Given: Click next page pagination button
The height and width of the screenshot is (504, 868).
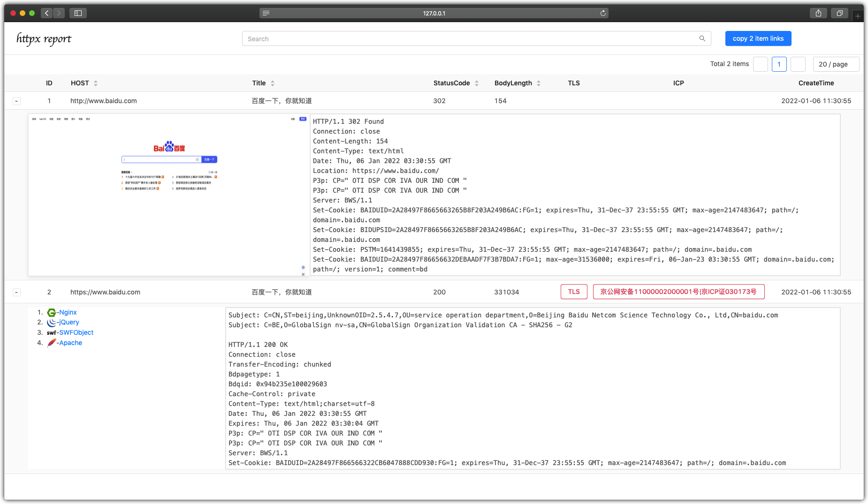Looking at the screenshot, I should pos(798,64).
